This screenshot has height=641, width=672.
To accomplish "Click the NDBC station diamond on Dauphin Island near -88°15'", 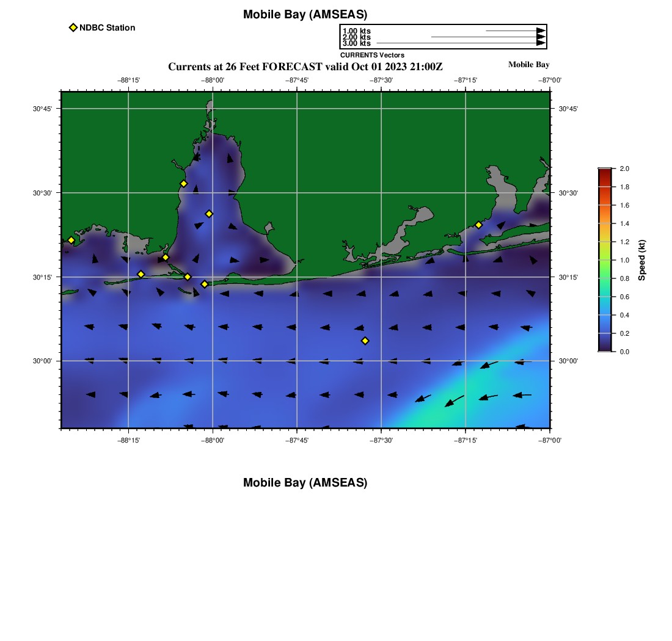I will [141, 274].
